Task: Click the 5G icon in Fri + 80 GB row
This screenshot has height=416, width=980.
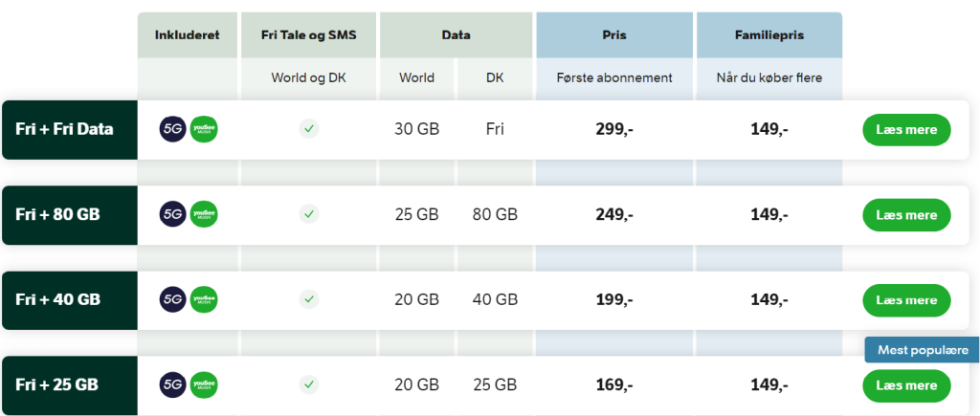Action: [173, 214]
